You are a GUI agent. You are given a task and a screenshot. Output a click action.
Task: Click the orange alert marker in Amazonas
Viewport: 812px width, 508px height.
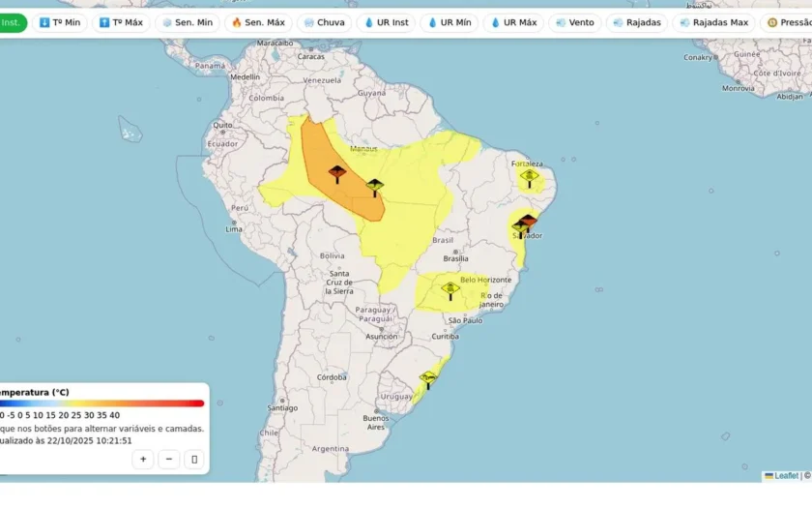(337, 174)
